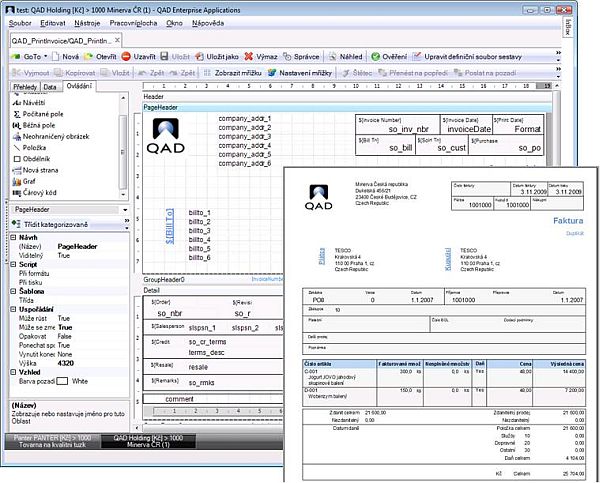Screen dimensions: 600x483
Task: Open Nastavení mřížky grid settings
Action: (x=300, y=73)
